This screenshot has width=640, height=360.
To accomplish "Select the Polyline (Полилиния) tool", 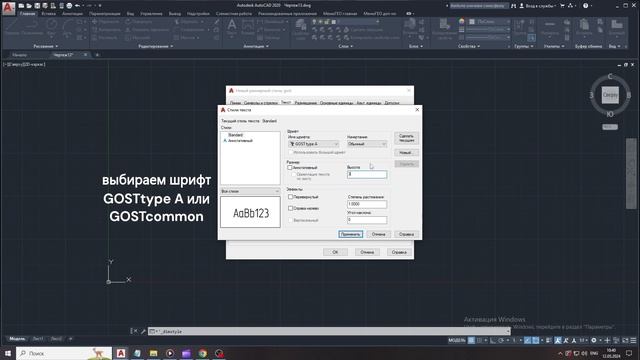I will coord(32,27).
